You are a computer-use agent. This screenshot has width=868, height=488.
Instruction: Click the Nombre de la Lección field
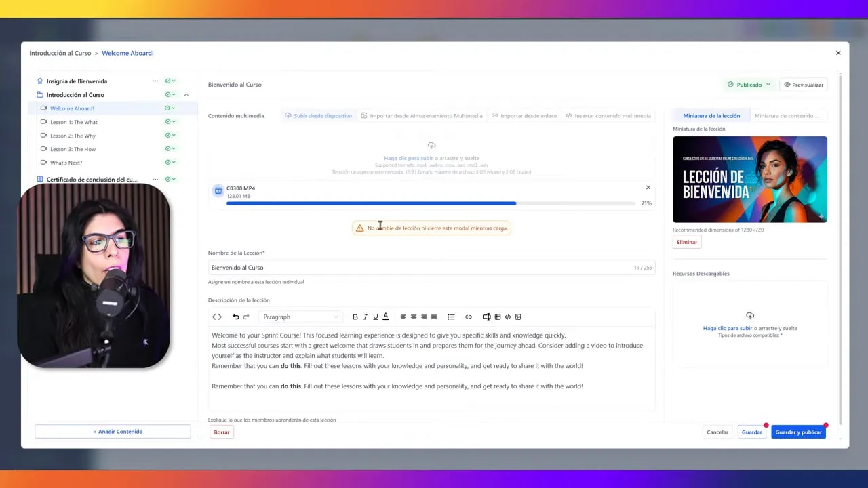tap(420, 268)
